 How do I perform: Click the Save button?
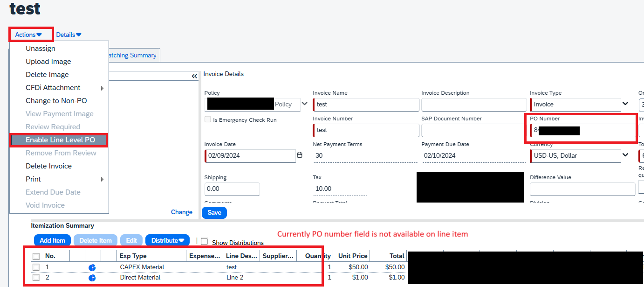[x=214, y=212]
